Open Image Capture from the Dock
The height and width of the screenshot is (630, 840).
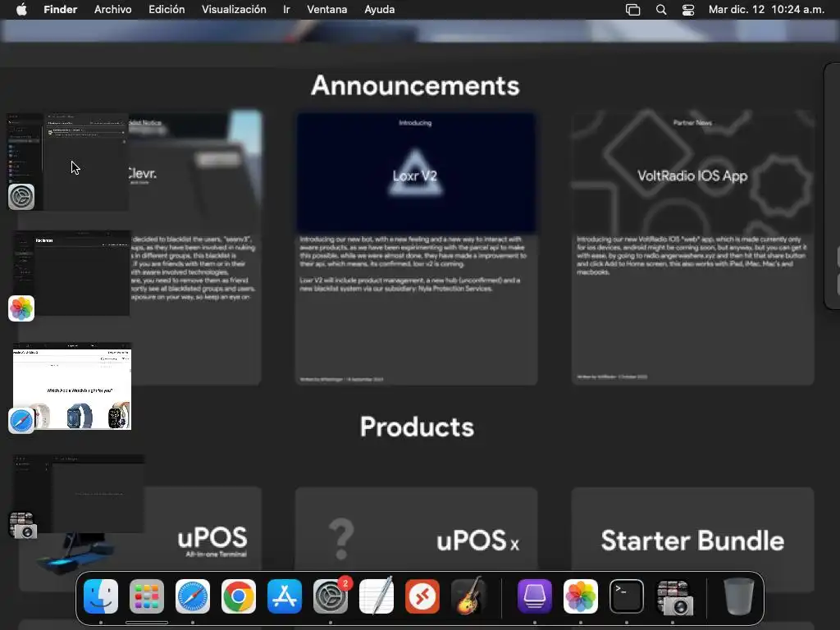tap(674, 597)
